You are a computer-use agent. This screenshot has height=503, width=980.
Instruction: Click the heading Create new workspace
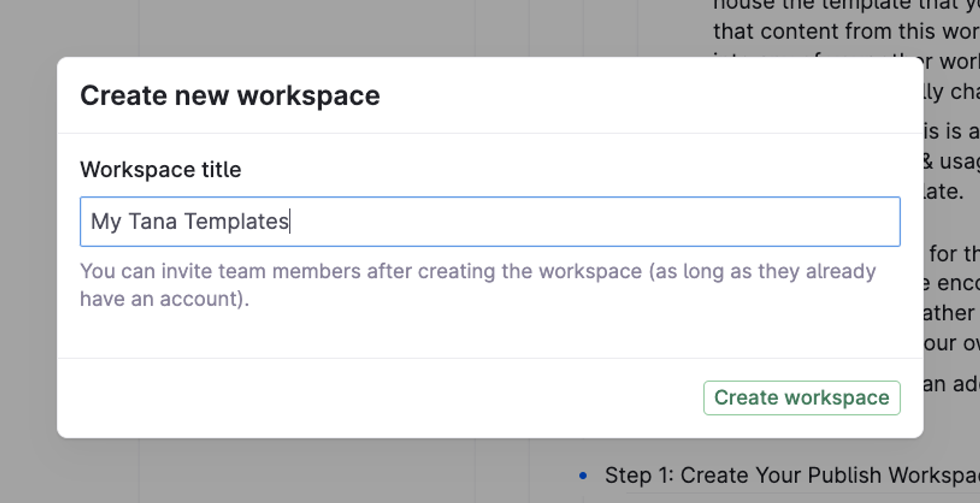[x=230, y=95]
